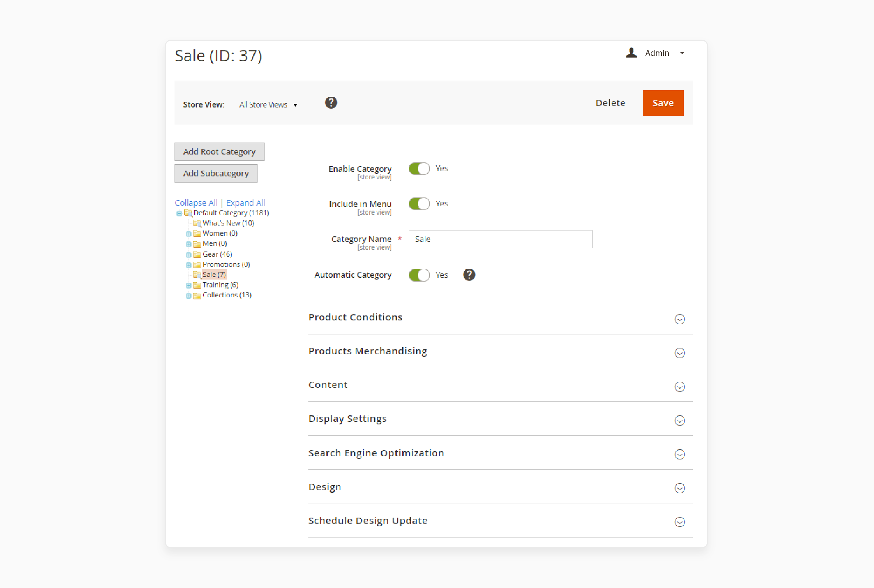Expand Products Merchandising section chevron
This screenshot has width=874, height=588.
pyautogui.click(x=680, y=353)
